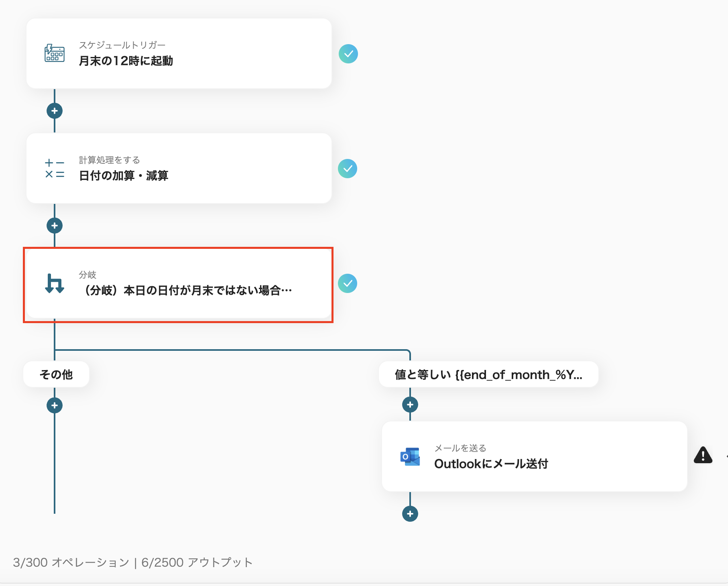Click the スケジュールトリガー caption text
The image size is (728, 586).
[122, 45]
